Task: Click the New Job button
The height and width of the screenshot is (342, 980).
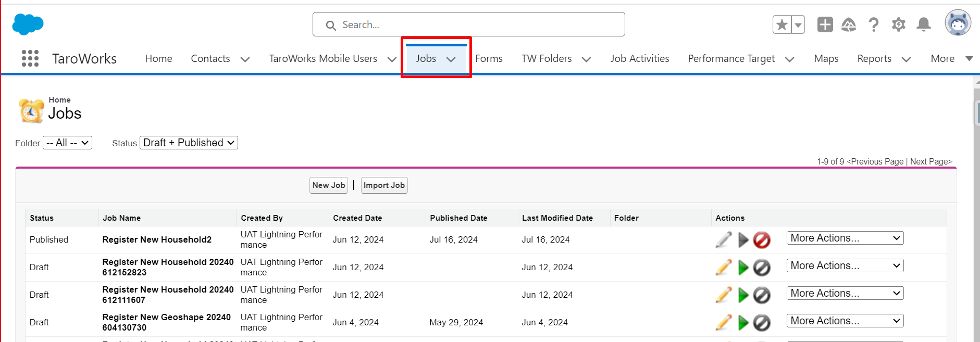Action: pyautogui.click(x=328, y=185)
